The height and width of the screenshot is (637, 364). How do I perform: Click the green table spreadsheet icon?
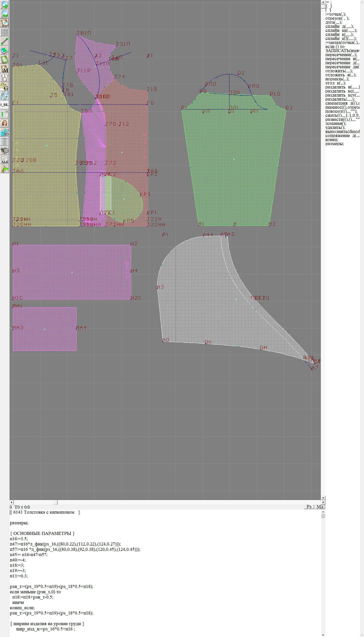pos(5,114)
